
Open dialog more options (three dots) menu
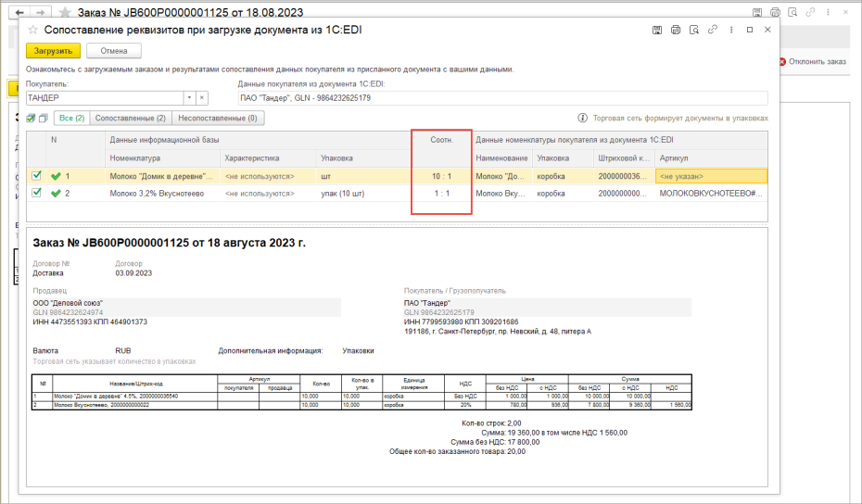[x=731, y=30]
